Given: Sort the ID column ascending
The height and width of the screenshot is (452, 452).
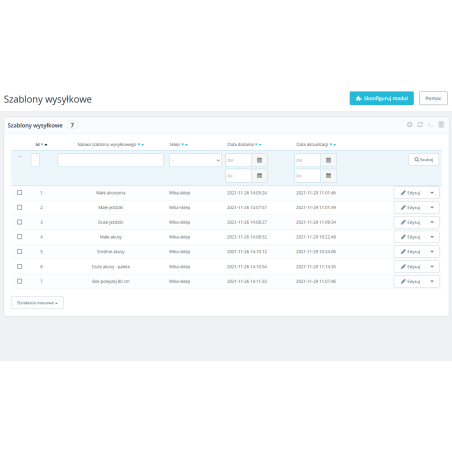Looking at the screenshot, I should 46,145.
